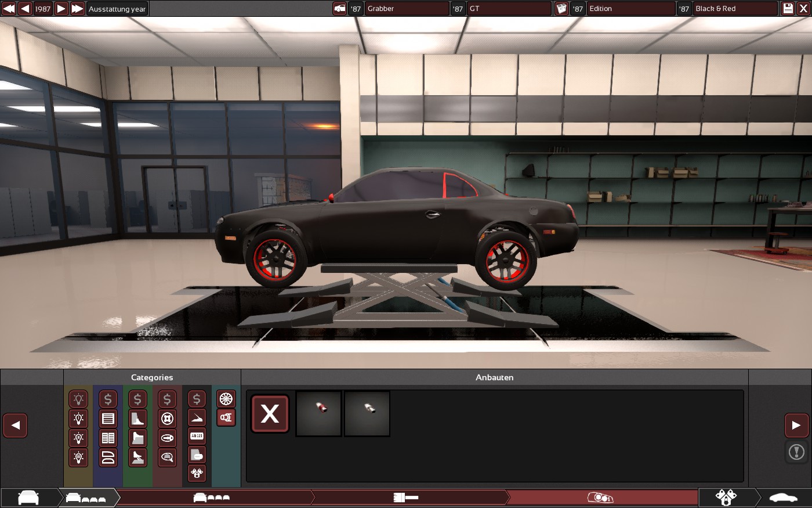Remove fixture with the X button

[x=270, y=414]
